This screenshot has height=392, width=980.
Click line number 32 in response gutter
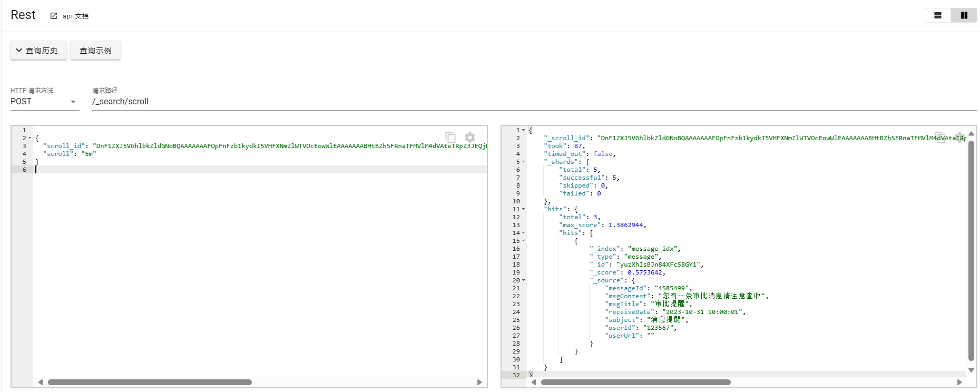(x=516, y=375)
